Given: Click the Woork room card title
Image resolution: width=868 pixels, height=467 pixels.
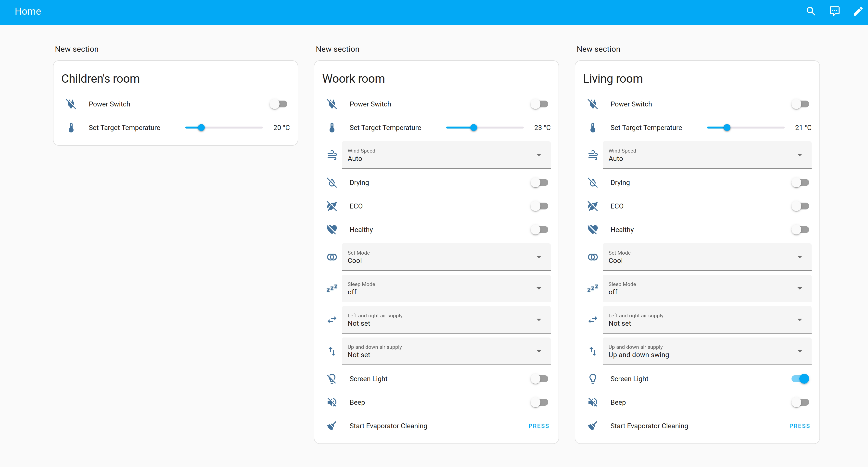Looking at the screenshot, I should pos(354,78).
